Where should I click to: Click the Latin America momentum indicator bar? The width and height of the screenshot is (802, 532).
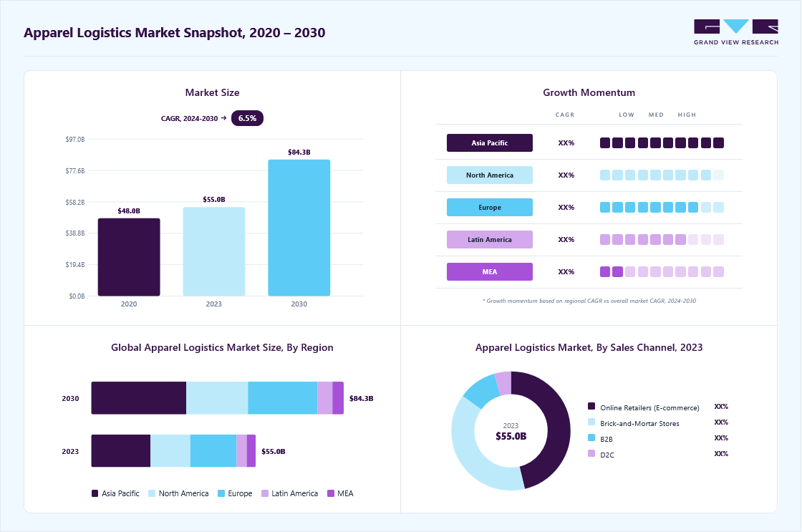click(662, 239)
